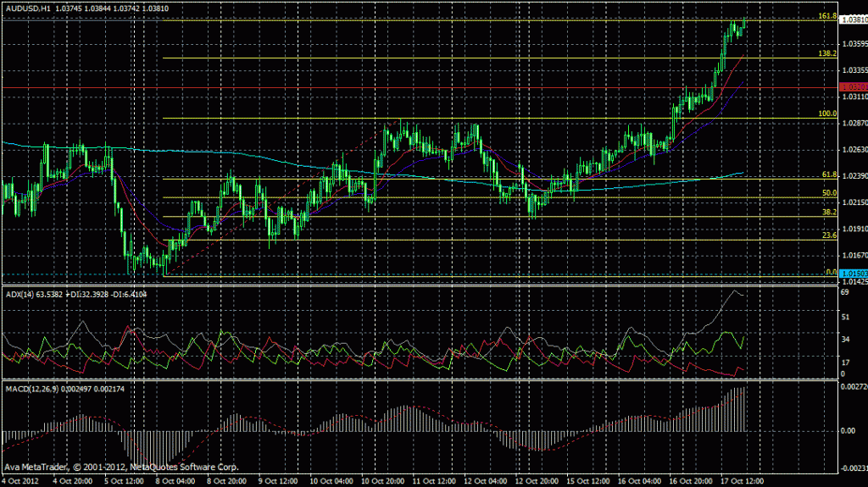
Task: Click the AUDUSD,H1 chart title text
Action: (30, 8)
